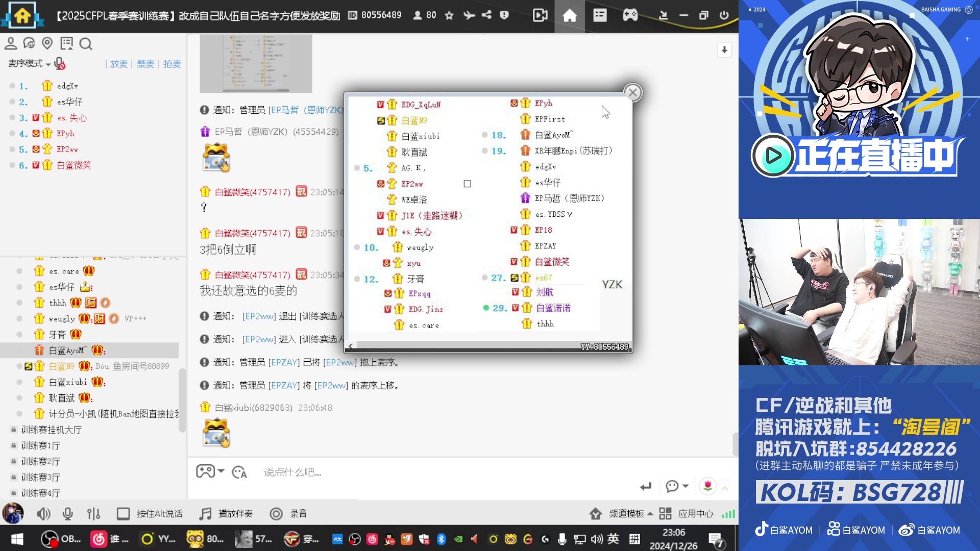This screenshot has height=551, width=980.
Task: Click the flower gift icon
Action: coord(708,486)
